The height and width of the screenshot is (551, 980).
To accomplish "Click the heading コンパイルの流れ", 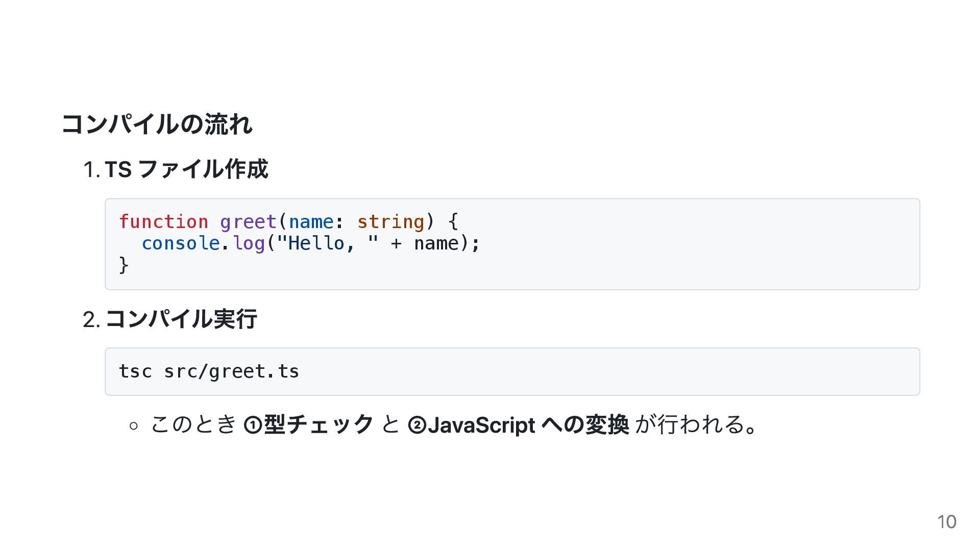I will click(x=157, y=124).
